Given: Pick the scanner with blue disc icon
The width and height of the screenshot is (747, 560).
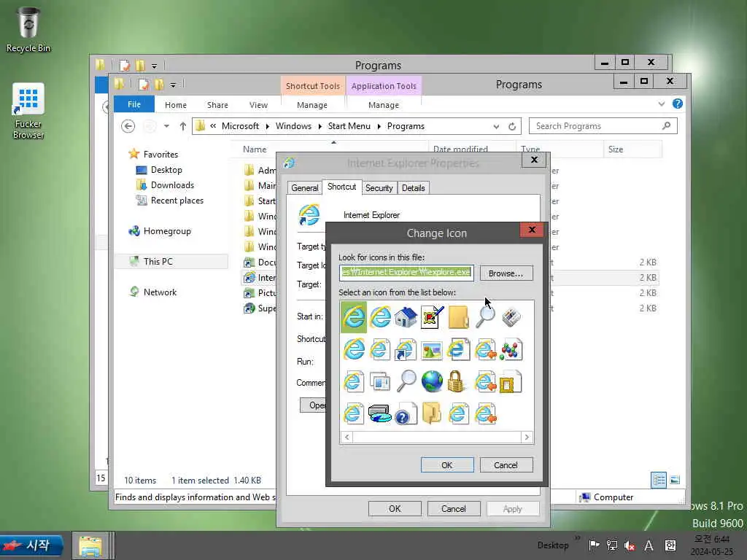Looking at the screenshot, I should [379, 413].
